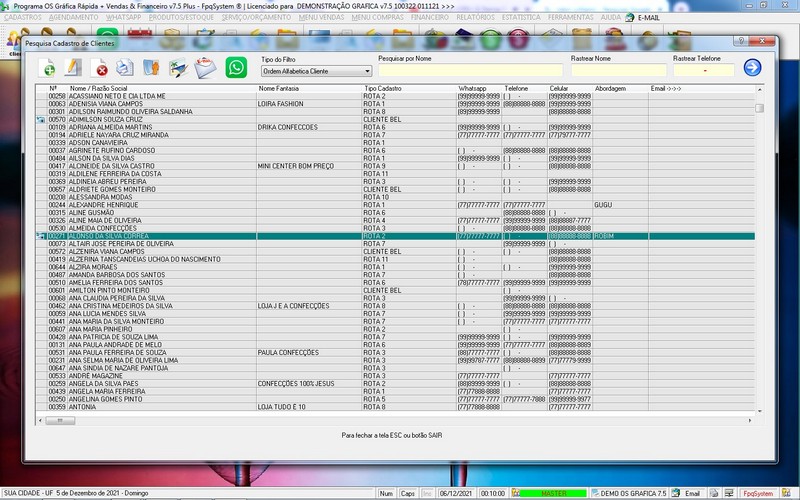This screenshot has height=500, width=800.
Task: Open the RELATÓRIOS menu
Action: 476,17
